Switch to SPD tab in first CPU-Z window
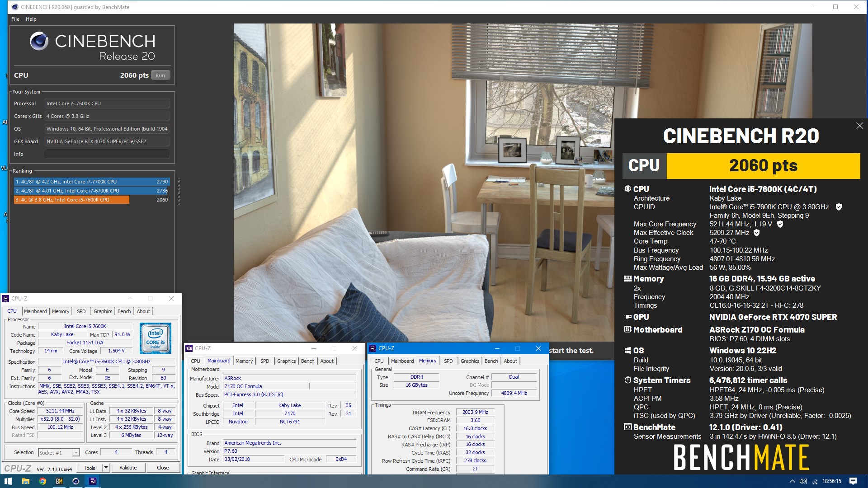The height and width of the screenshot is (488, 868). click(81, 311)
